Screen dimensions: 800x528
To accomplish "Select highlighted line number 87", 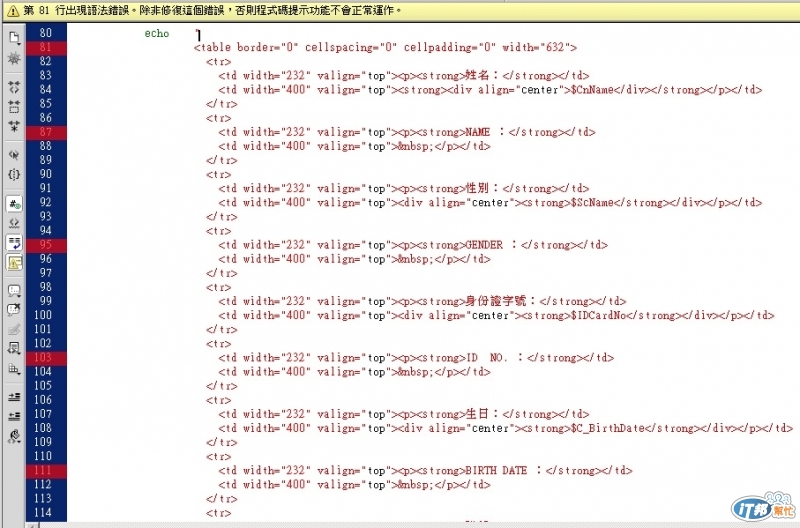I will pos(45,132).
